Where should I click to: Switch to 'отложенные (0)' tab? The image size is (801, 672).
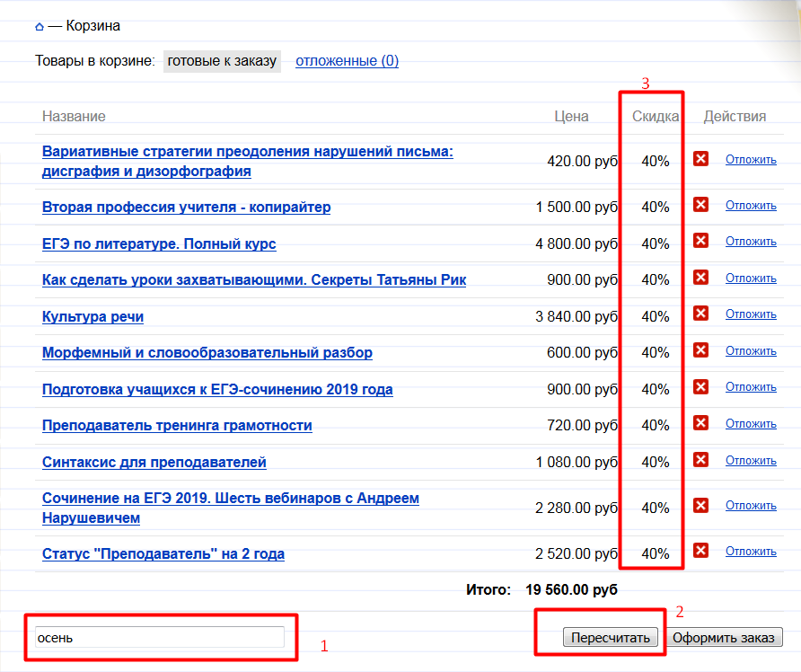click(347, 61)
